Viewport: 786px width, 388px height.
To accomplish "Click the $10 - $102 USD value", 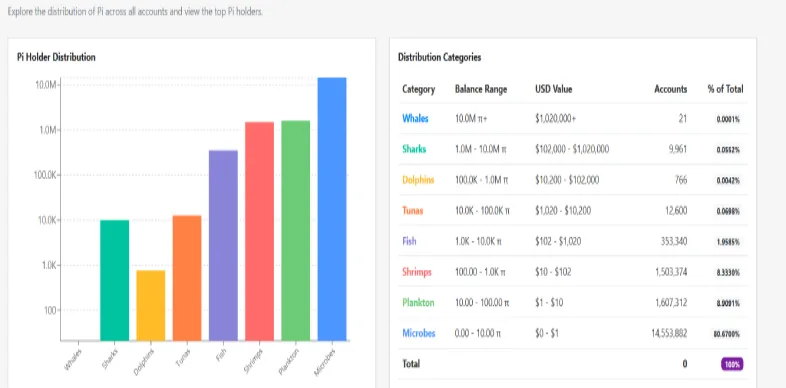I will pos(553,272).
